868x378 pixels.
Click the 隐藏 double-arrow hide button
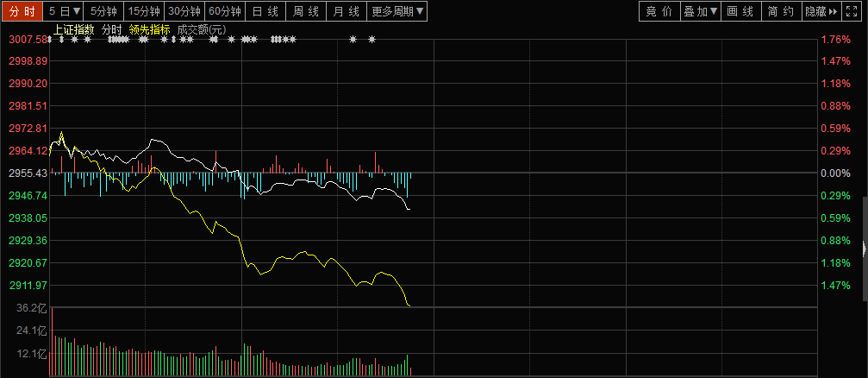tap(827, 11)
